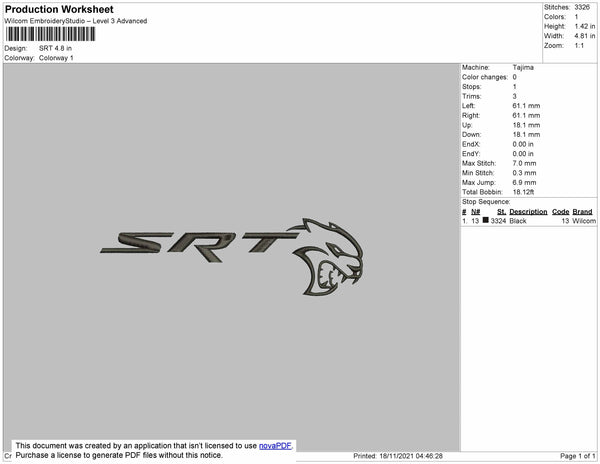Open the novaPDF link
Viewport: 600px width, 464px height.
point(275,446)
